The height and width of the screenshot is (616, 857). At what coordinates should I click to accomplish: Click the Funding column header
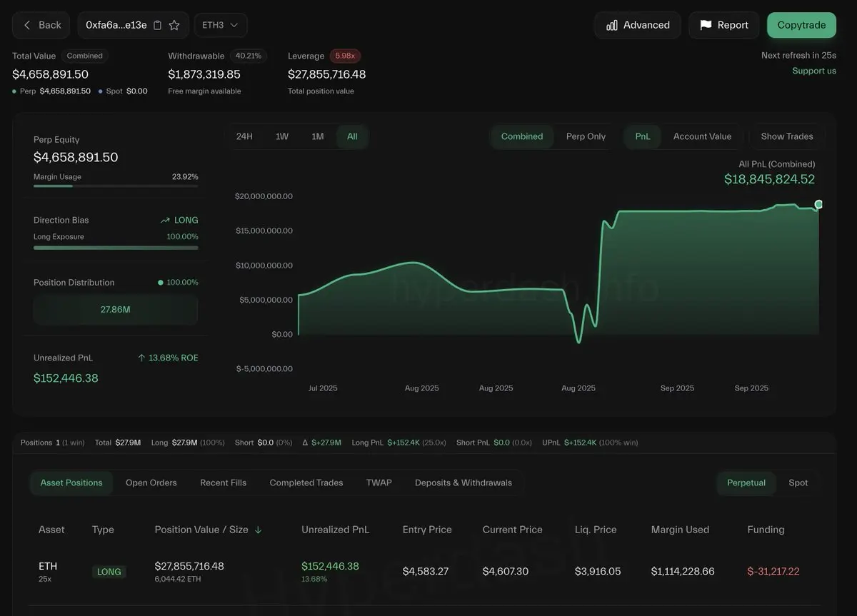(x=766, y=530)
